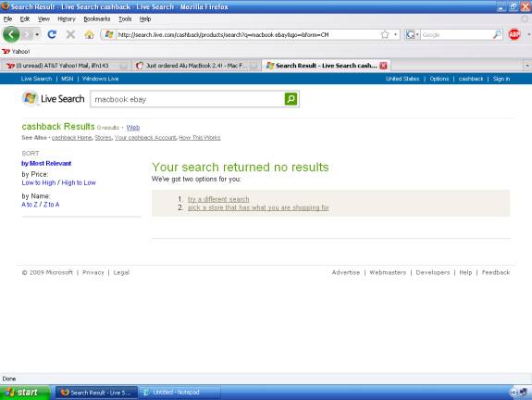Click the Live Search link in blue bar
This screenshot has width=532, height=400.
pos(36,79)
